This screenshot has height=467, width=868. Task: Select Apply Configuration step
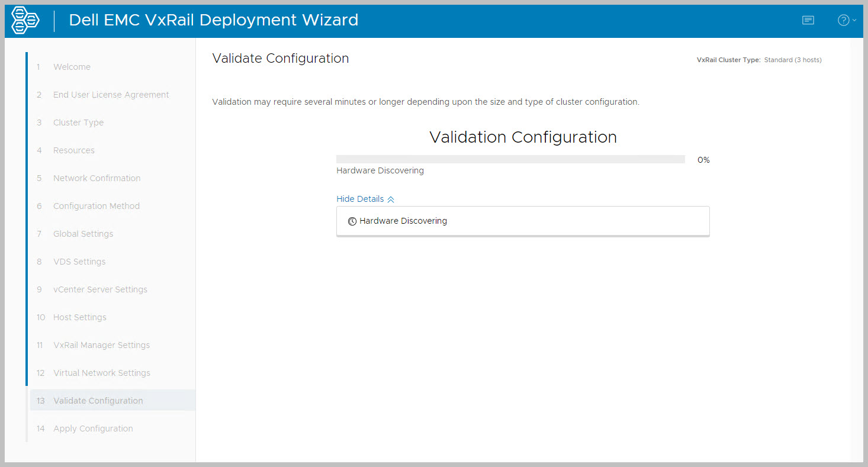point(93,429)
